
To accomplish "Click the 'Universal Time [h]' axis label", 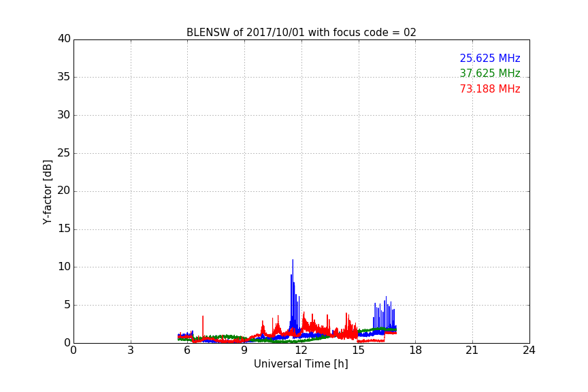I will coord(301,364).
